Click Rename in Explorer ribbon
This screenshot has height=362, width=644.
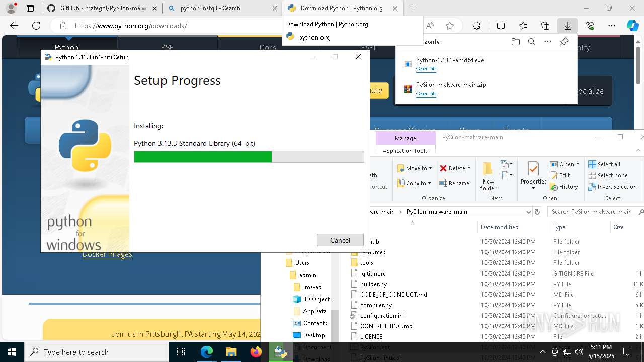click(x=454, y=183)
